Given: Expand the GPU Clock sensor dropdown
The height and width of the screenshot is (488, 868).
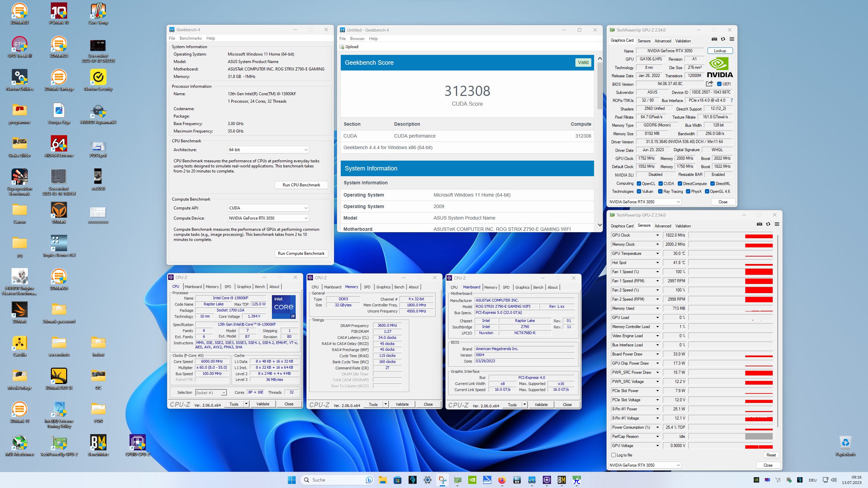Looking at the screenshot, I should pos(657,235).
